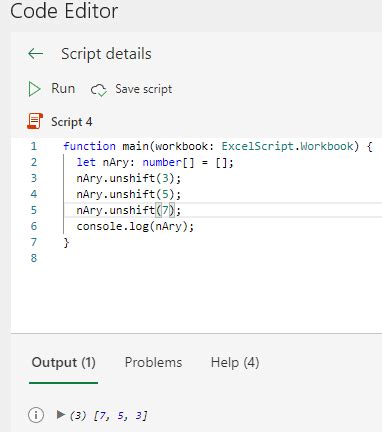Click the [7, 5, 3] output values
This screenshot has height=432, width=382.
tap(121, 415)
